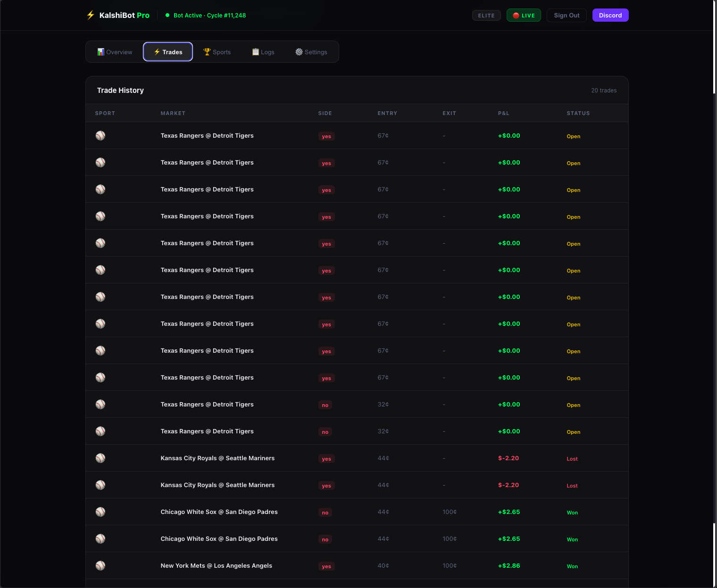Click the trophy icon for Sports
The width and height of the screenshot is (717, 588).
[207, 52]
